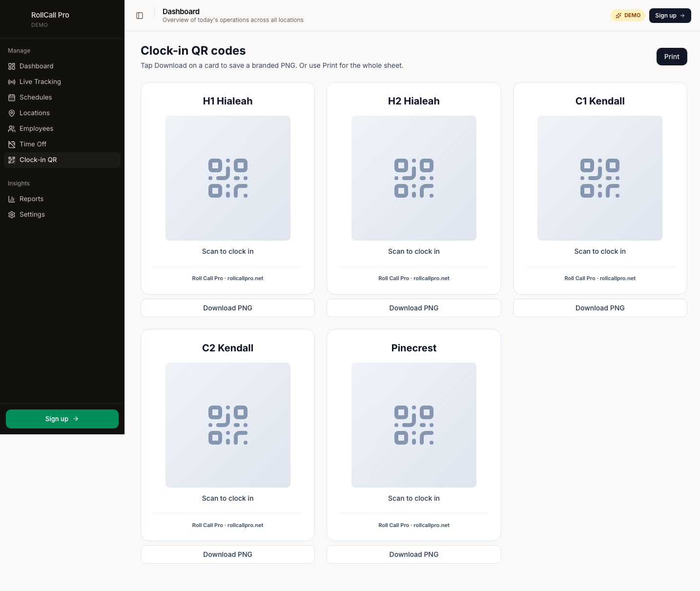Download PNG for Pinecrest
Image resolution: width=700 pixels, height=591 pixels.
(x=414, y=554)
